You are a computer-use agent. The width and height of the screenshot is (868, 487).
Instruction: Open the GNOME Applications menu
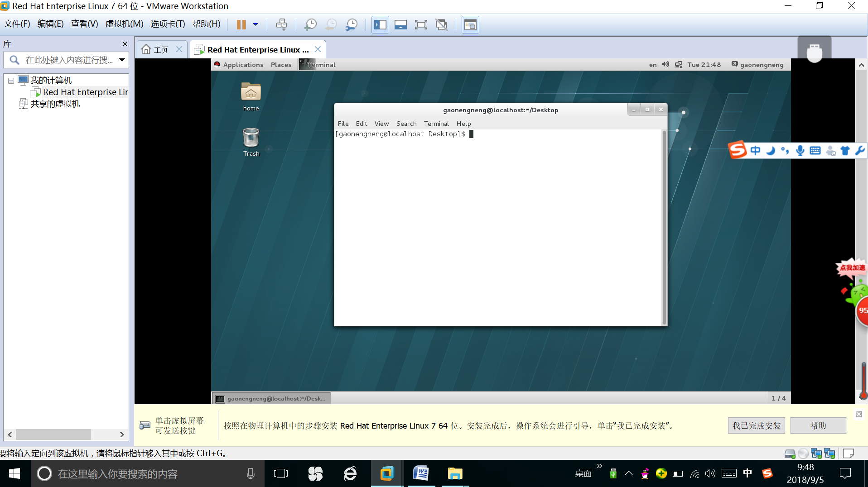click(239, 65)
